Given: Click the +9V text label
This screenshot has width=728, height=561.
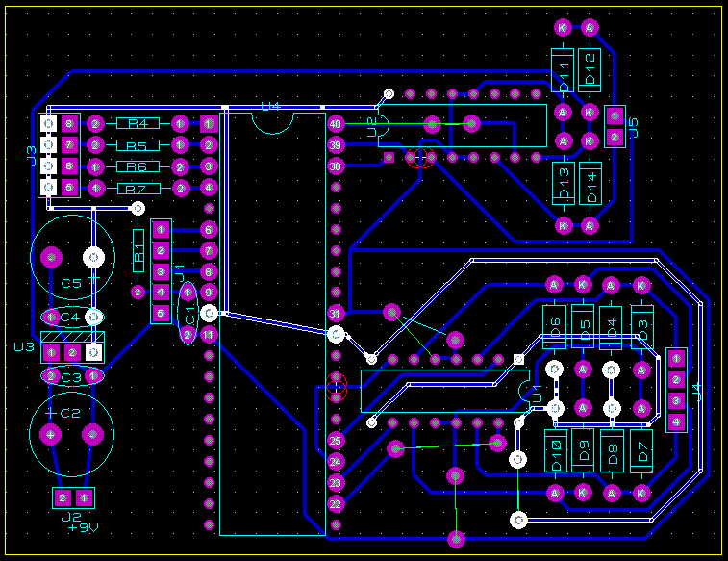Looking at the screenshot, I should pyautogui.click(x=83, y=528).
